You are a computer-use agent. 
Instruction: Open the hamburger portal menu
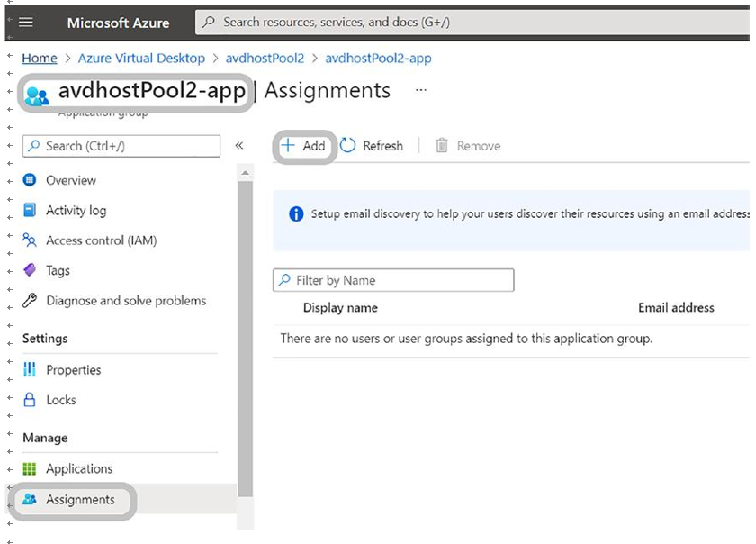[25, 23]
